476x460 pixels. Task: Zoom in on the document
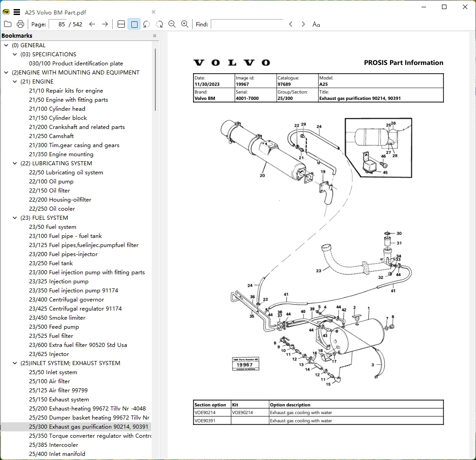pyautogui.click(x=184, y=24)
